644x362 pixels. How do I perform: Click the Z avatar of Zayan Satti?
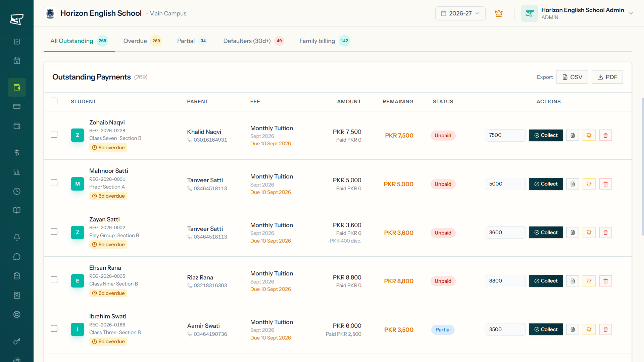(x=78, y=232)
